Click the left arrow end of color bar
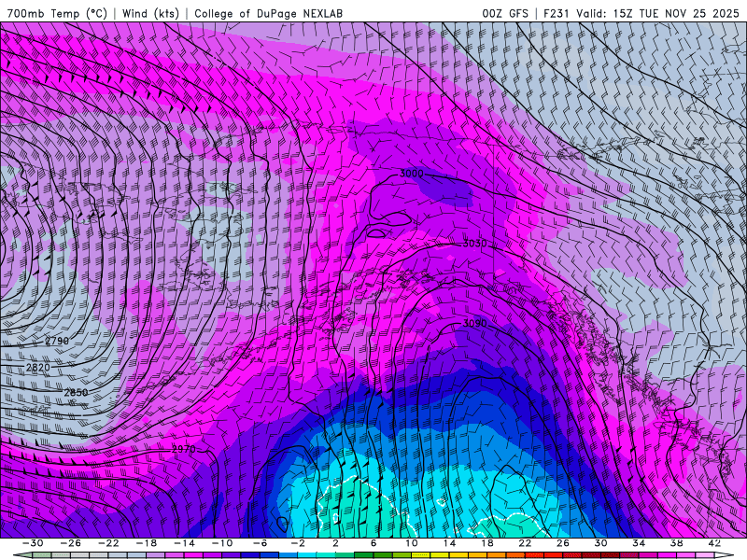Image resolution: width=747 pixels, height=560 pixels. tap(21, 555)
